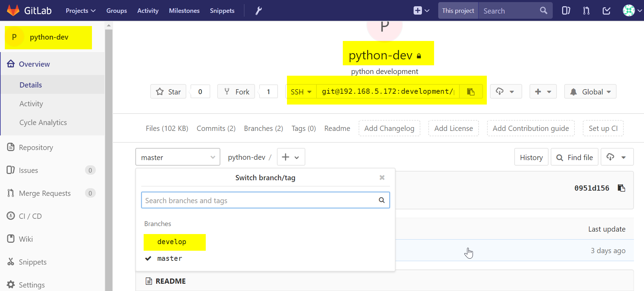Click Add Changelog button
644x291 pixels.
tap(389, 128)
